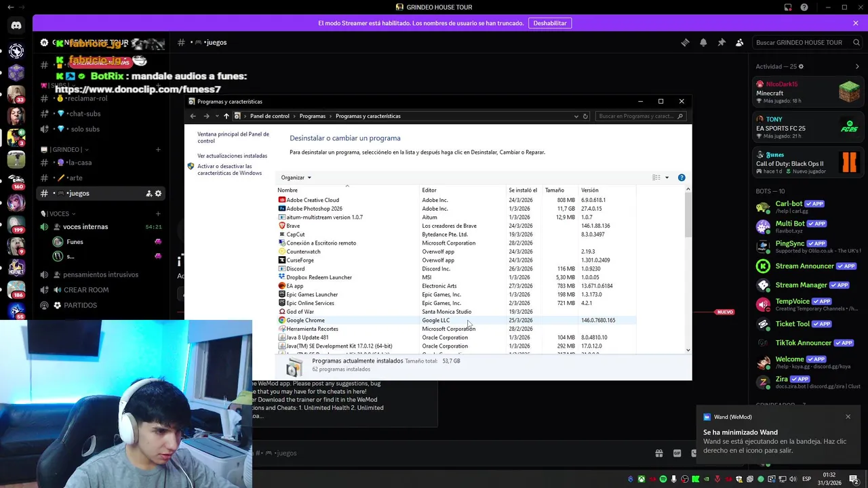The width and height of the screenshot is (868, 488).
Task: Click Panel de control breadcrumb
Action: tap(270, 116)
